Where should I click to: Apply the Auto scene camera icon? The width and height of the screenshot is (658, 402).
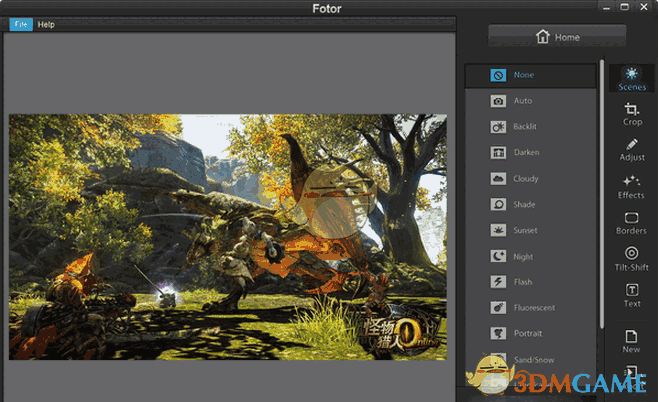pos(498,101)
